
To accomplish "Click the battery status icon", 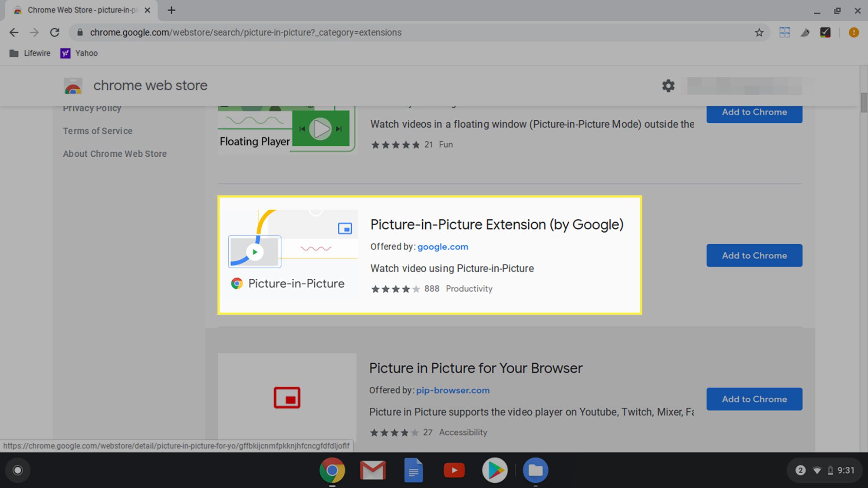I will 830,470.
